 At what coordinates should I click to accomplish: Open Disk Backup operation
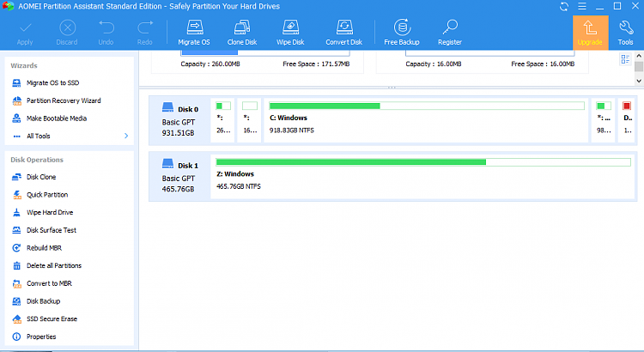pyautogui.click(x=36, y=301)
